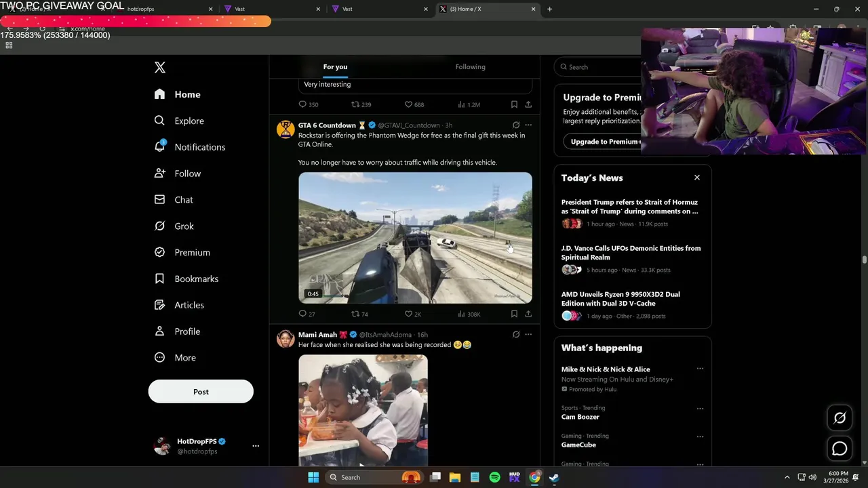Dismiss the Today's News panel
Screen dimensions: 868x488
tap(696, 178)
